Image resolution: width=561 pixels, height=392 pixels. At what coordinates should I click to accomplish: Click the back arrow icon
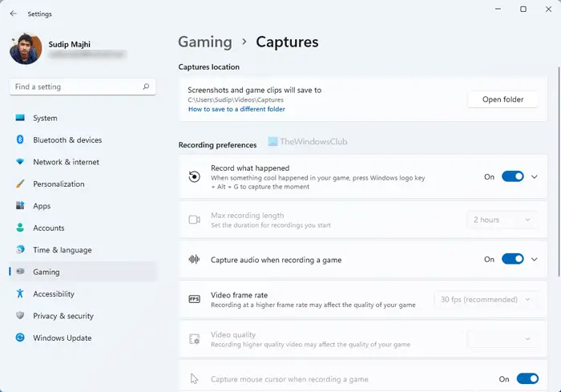pyautogui.click(x=14, y=14)
